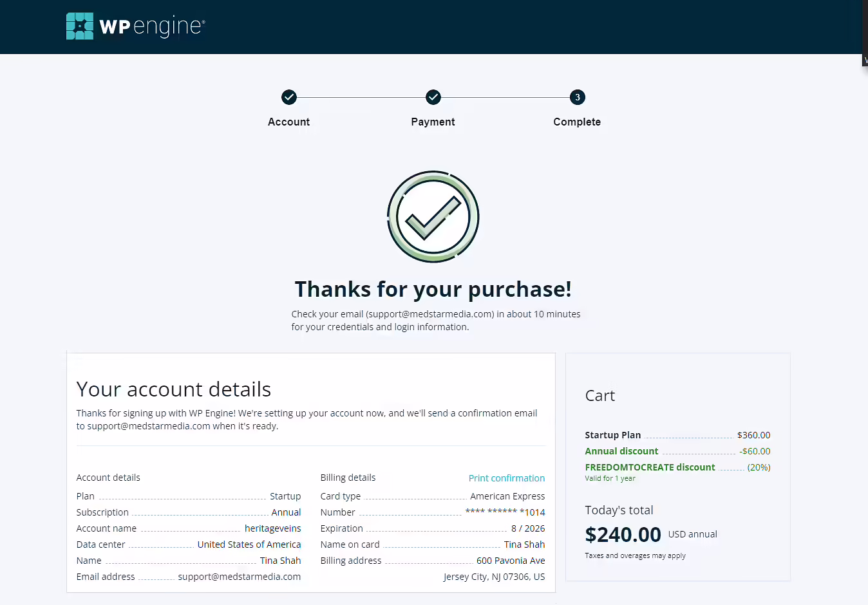This screenshot has height=605, width=868.
Task: Open the Print confirmation link
Action: [x=507, y=478]
